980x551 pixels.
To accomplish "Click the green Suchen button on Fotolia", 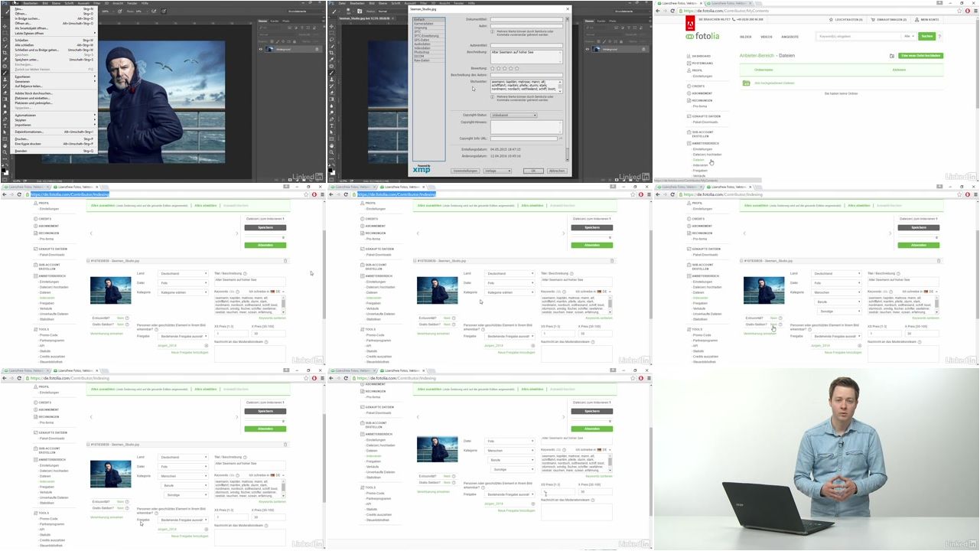I will [x=926, y=36].
